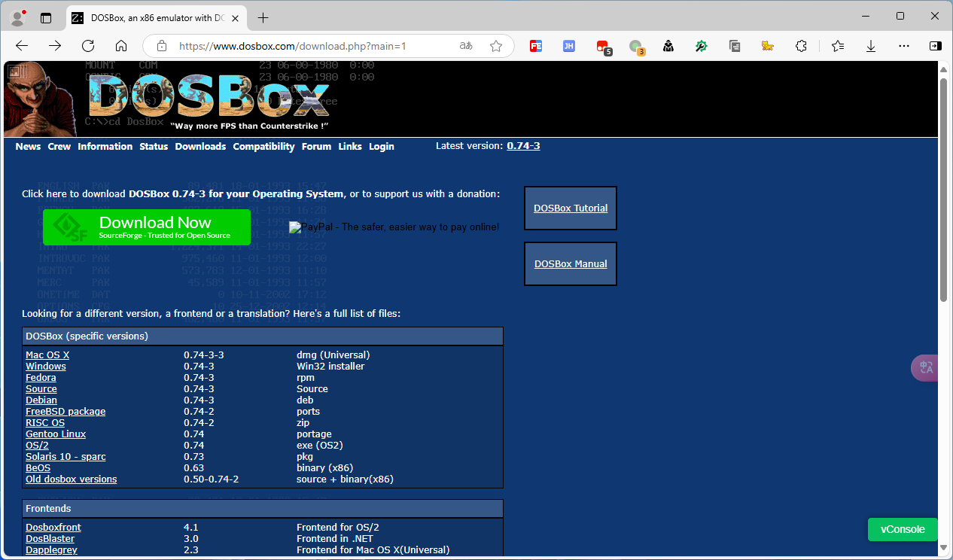Download the Windows installer
Image resolution: width=953 pixels, height=560 pixels.
tap(46, 367)
